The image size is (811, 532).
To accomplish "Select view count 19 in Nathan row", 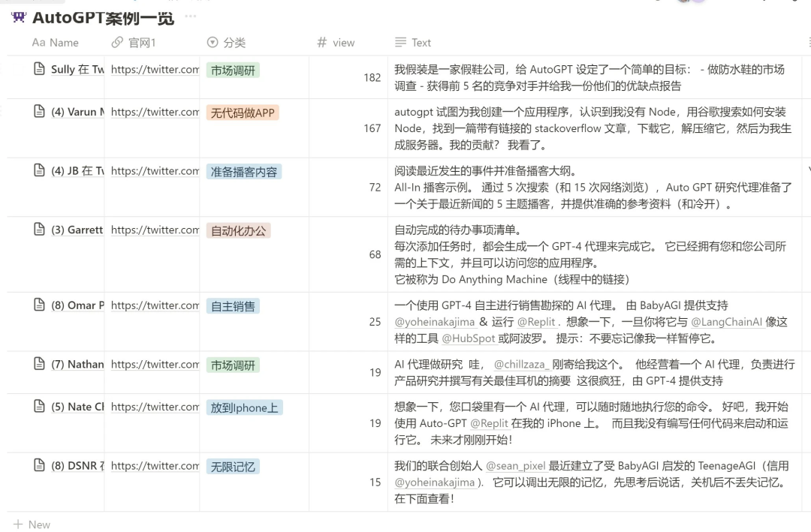I will coord(375,372).
